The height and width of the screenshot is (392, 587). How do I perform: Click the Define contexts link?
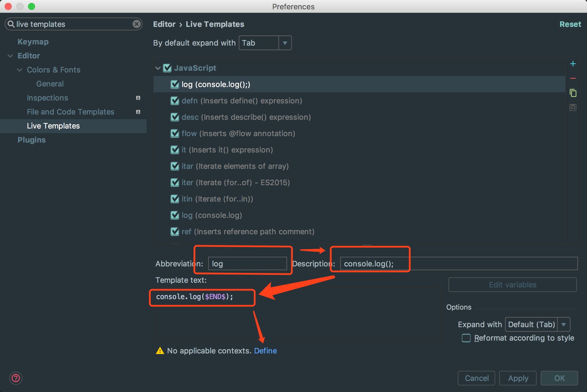click(265, 351)
